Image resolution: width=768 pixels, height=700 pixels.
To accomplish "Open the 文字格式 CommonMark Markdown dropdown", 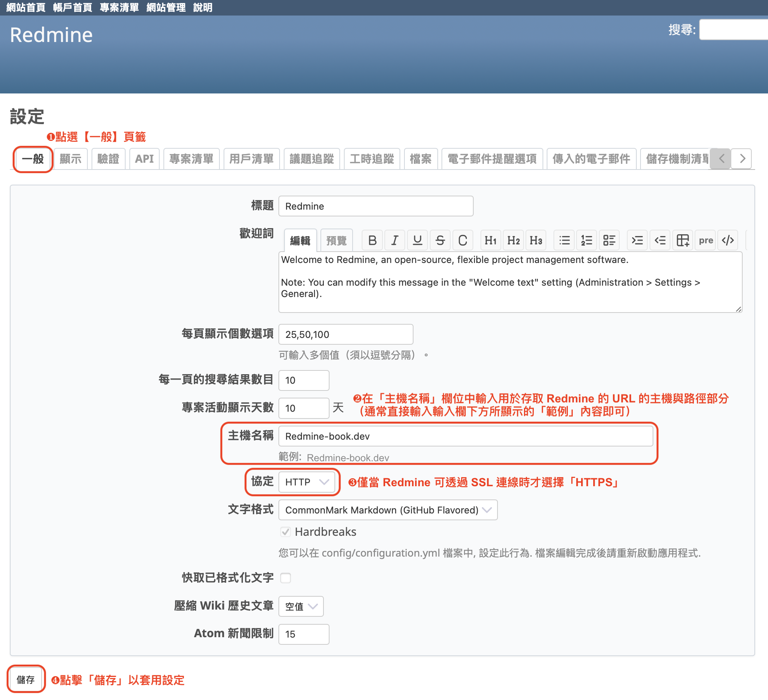I will click(x=388, y=510).
